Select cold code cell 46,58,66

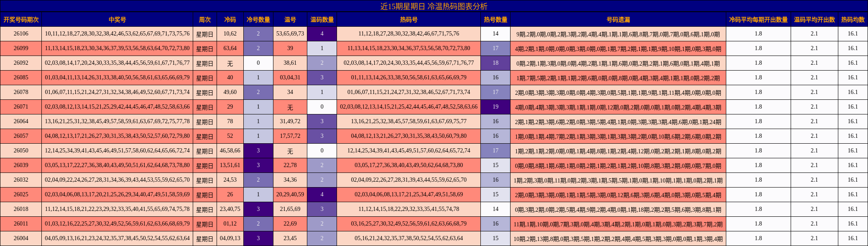tap(230, 151)
